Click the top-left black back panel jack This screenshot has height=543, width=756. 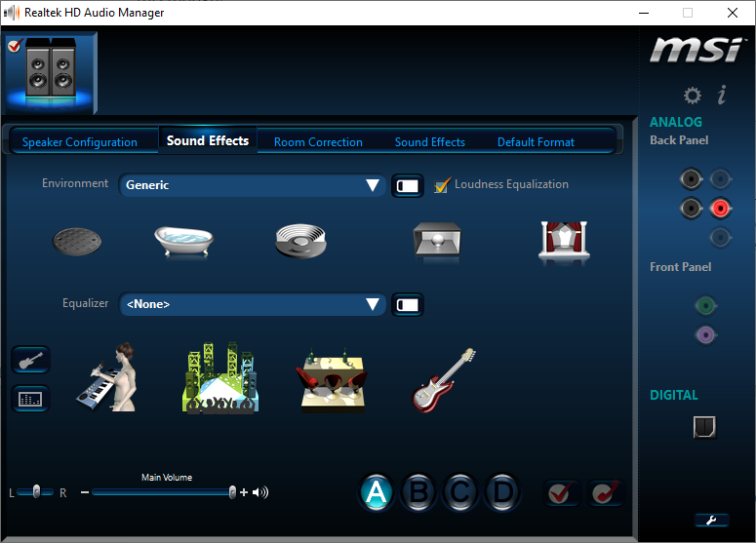[691, 178]
